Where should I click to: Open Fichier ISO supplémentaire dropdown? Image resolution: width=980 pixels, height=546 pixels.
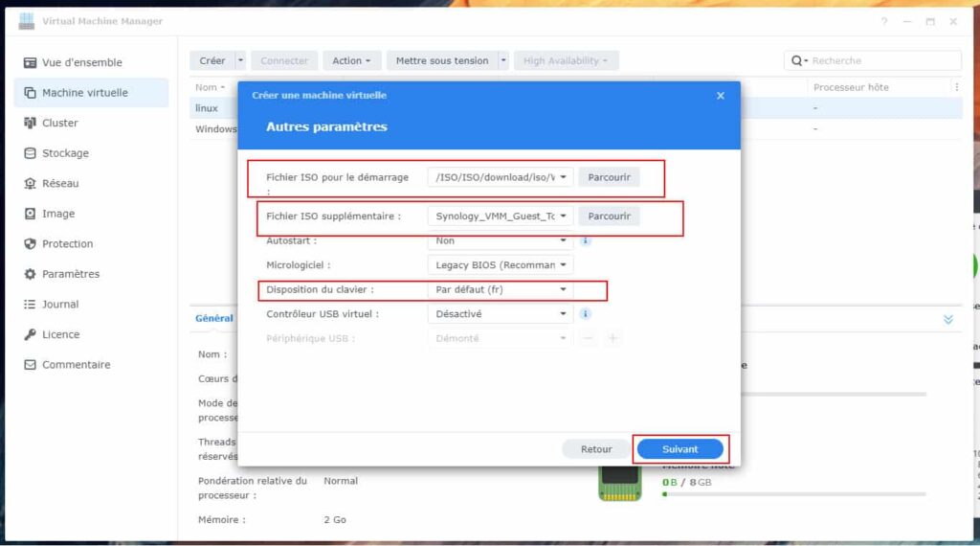[x=500, y=216]
